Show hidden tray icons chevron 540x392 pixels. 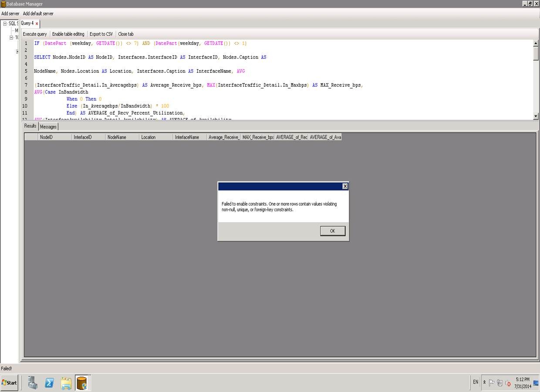484,382
